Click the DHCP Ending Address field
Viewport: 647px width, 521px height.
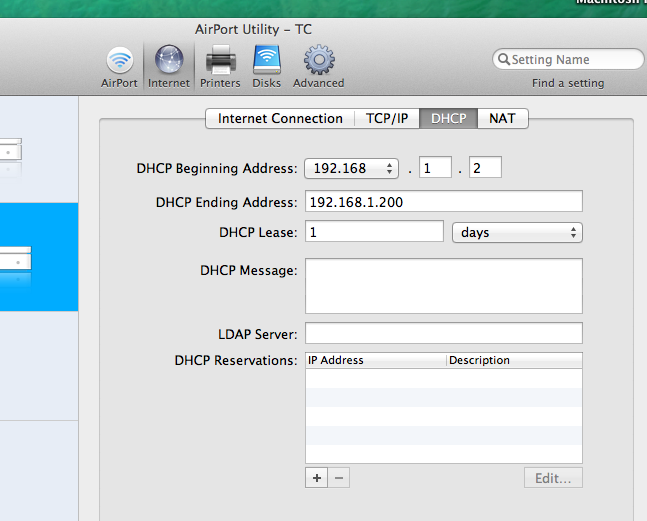(x=444, y=201)
